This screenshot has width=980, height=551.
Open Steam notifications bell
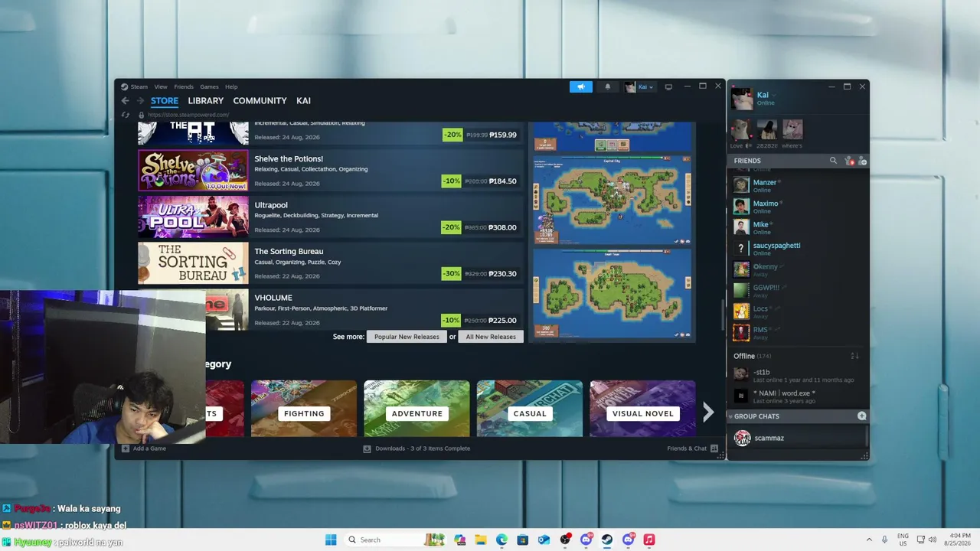608,86
